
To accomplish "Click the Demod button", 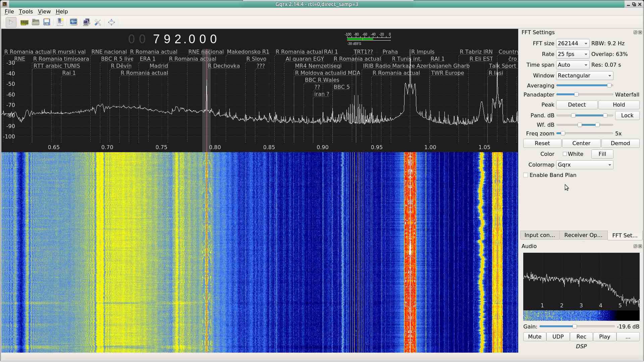I will (x=620, y=143).
